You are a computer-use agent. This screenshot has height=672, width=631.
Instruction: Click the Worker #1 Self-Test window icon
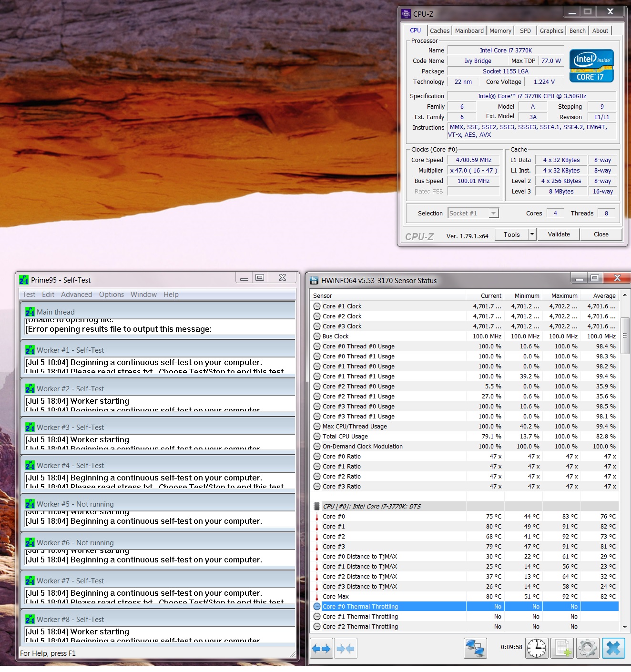click(x=30, y=350)
